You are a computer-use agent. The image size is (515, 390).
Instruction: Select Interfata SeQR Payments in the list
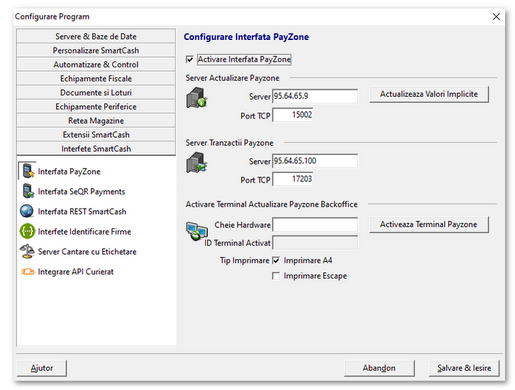pyautogui.click(x=81, y=191)
